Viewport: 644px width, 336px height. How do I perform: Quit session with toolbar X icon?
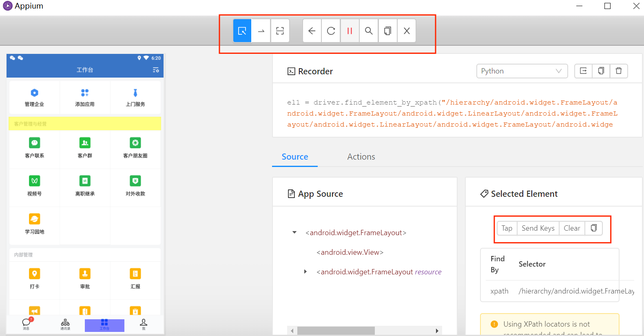coord(407,31)
